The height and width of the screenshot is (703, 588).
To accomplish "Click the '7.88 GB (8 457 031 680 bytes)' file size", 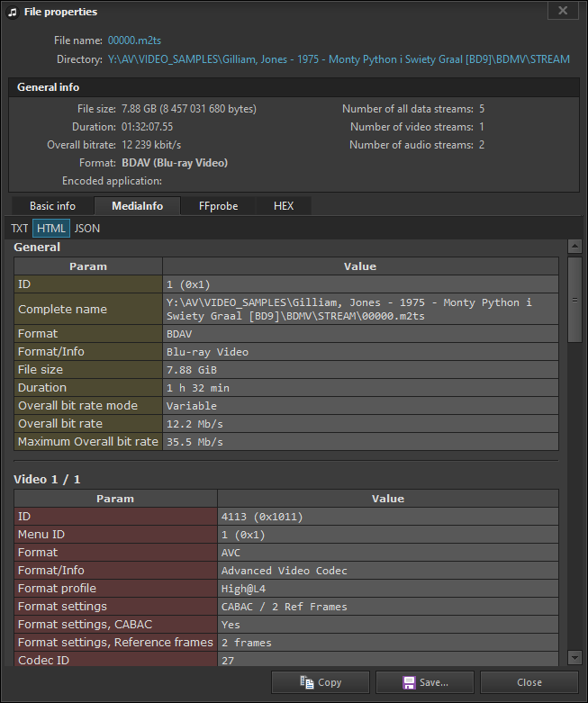I will (189, 109).
